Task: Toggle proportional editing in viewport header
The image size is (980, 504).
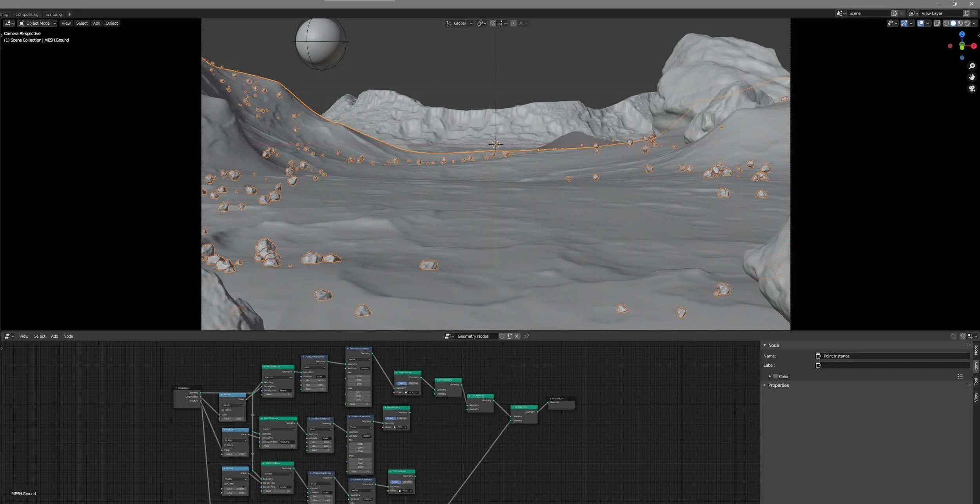Action: point(514,23)
